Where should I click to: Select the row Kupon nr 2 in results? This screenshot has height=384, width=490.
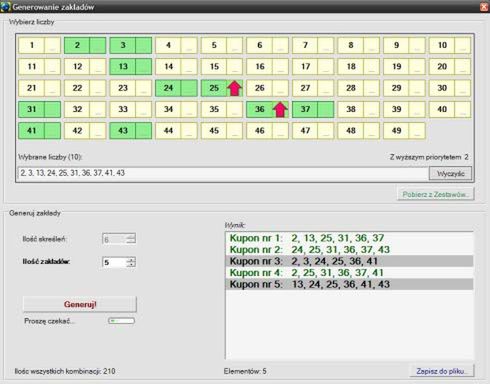pos(349,250)
